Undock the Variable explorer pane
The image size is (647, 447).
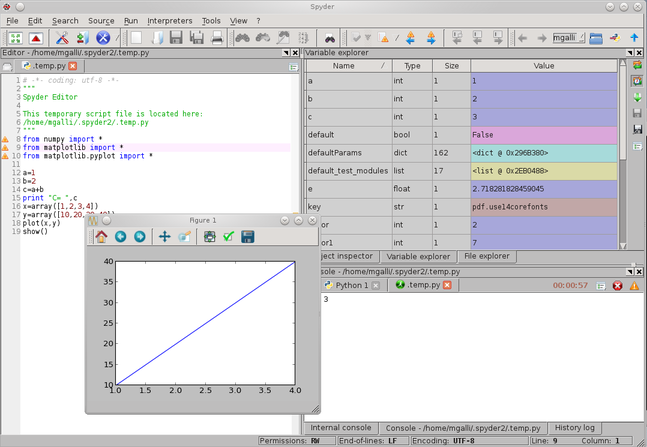point(630,53)
